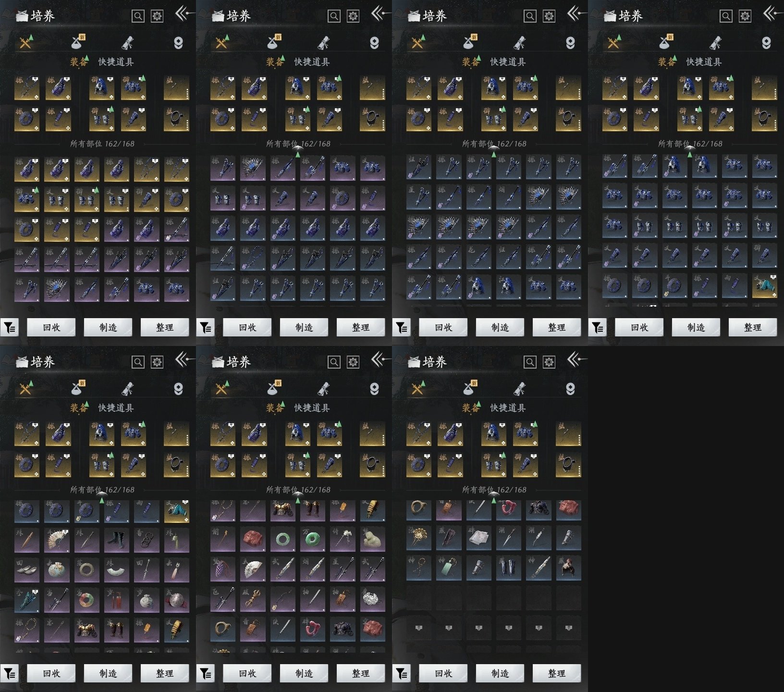Open the filter list in the bottom-right panel
This screenshot has height=692, width=784.
(x=402, y=674)
